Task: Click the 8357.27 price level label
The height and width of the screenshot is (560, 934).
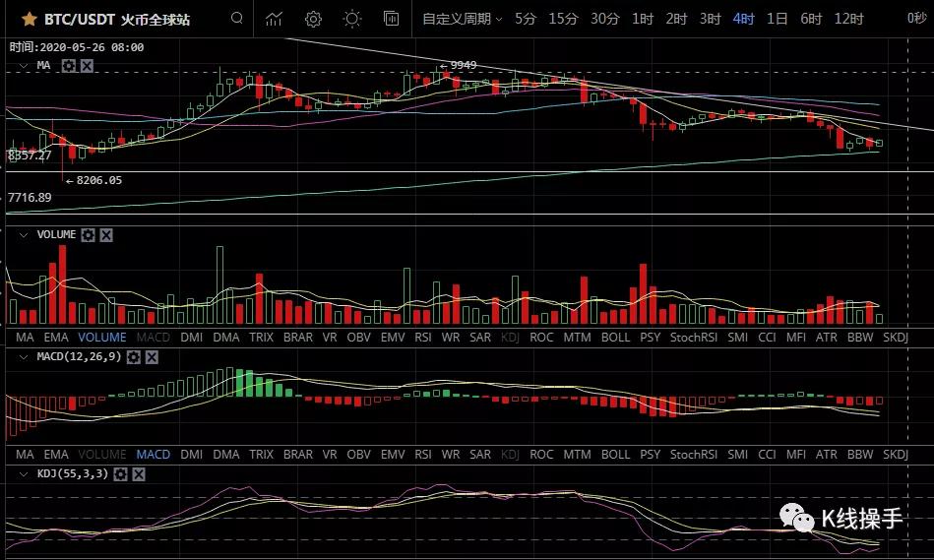Action: [x=30, y=156]
